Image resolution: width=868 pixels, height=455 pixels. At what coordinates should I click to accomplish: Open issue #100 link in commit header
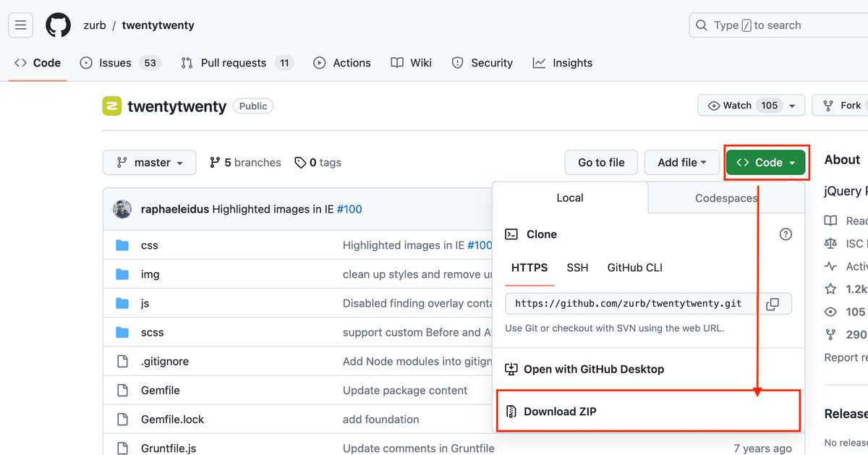(349, 209)
